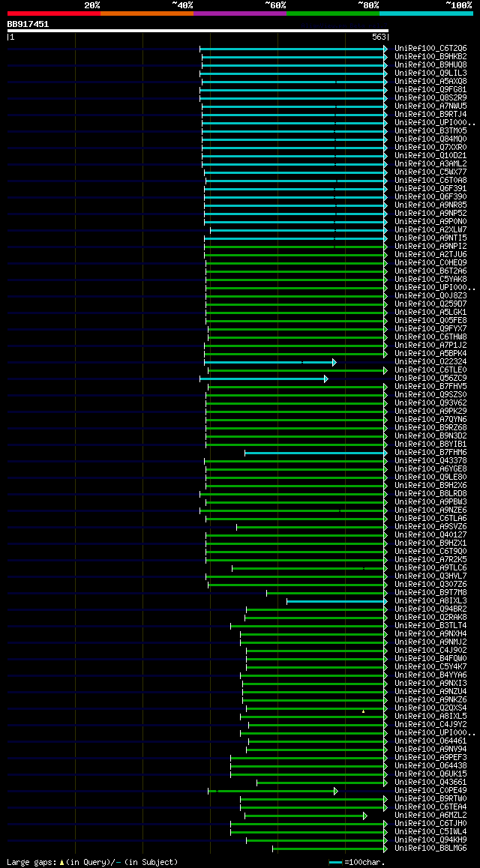Select subject label UniRef100_Q43661
Viewport: 480px width, 868px height.
click(430, 783)
